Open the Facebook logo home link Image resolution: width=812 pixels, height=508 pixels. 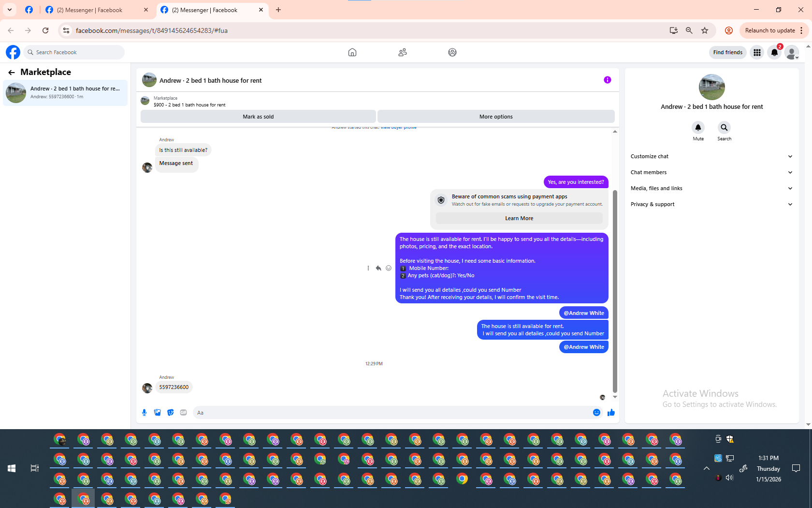[13, 52]
